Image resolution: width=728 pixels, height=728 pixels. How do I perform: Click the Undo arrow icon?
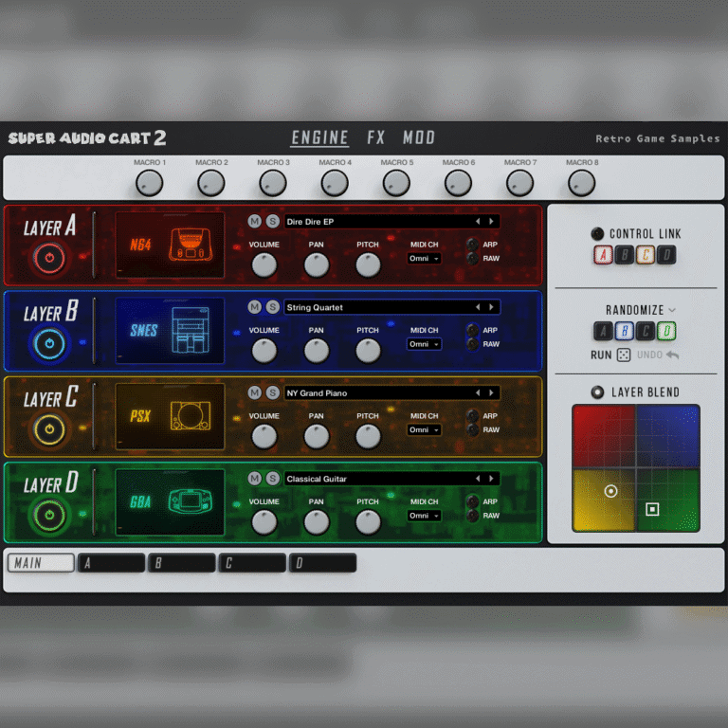(672, 355)
